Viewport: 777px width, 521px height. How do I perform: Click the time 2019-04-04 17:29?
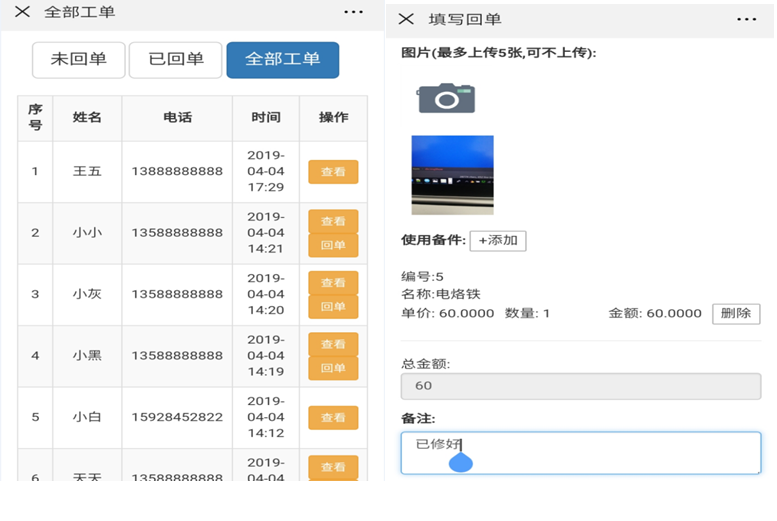(x=266, y=172)
